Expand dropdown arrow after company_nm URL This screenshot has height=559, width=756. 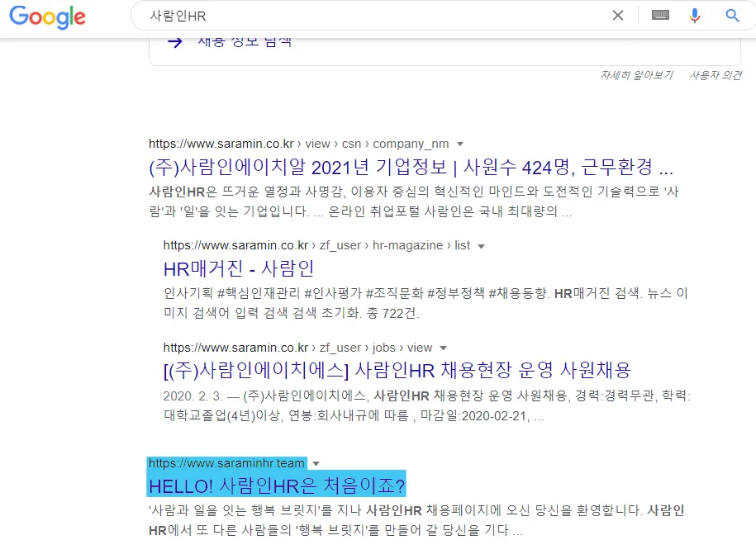[x=460, y=144]
